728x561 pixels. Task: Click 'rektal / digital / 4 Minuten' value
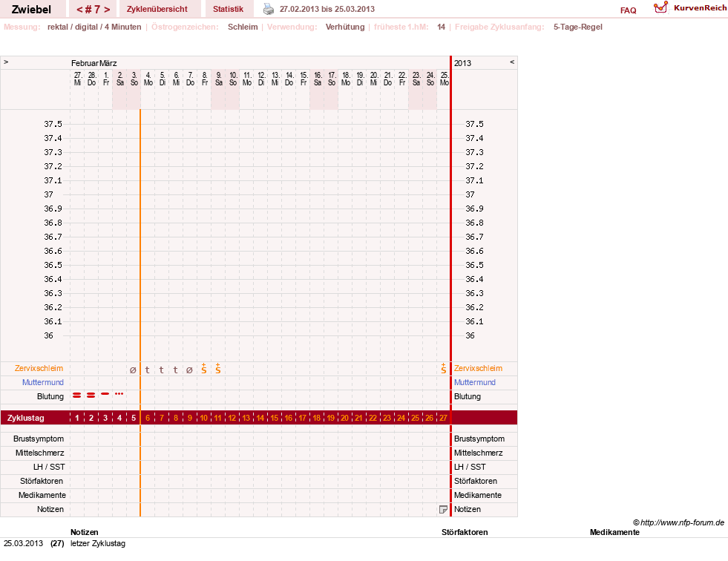tap(94, 27)
